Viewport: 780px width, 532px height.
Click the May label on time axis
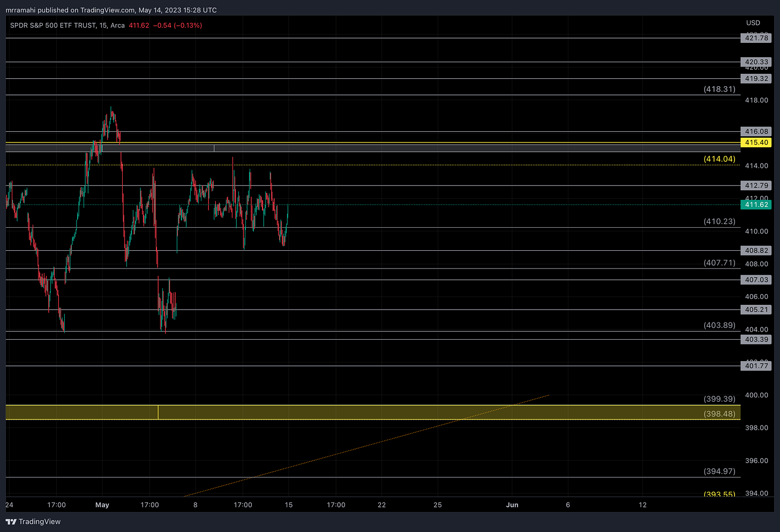(x=102, y=505)
